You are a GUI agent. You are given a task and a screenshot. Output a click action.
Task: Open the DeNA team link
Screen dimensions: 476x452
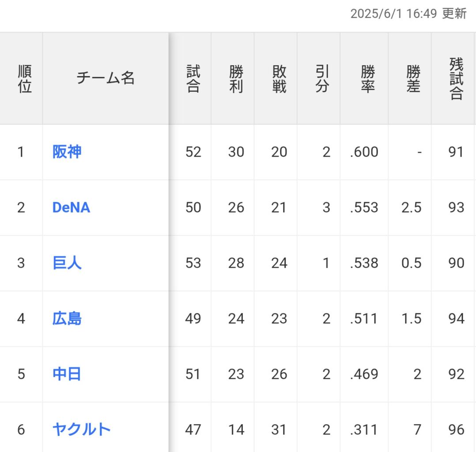pos(72,207)
